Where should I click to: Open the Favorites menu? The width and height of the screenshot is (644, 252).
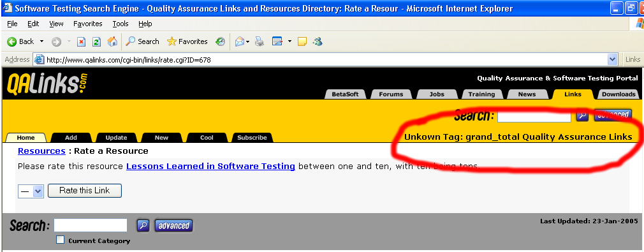88,24
